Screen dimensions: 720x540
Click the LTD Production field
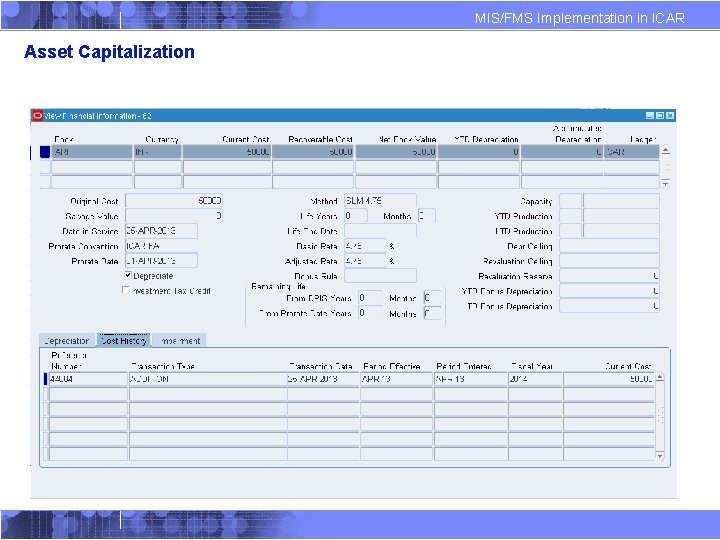pos(621,231)
